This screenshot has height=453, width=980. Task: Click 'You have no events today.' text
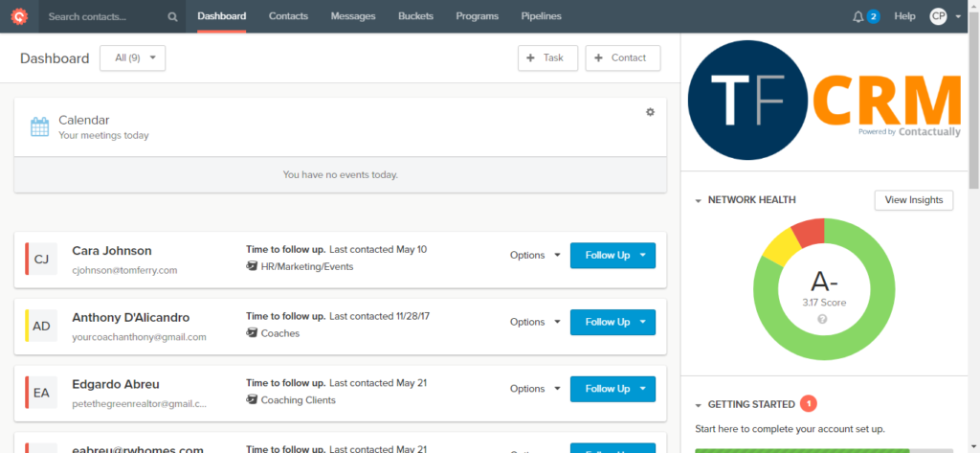click(x=340, y=174)
